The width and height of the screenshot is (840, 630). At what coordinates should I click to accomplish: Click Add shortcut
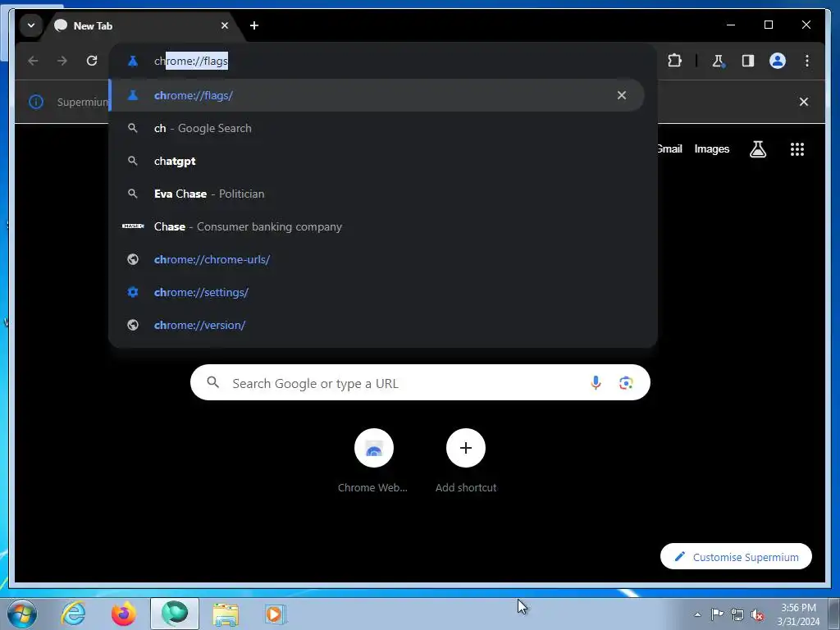466,461
